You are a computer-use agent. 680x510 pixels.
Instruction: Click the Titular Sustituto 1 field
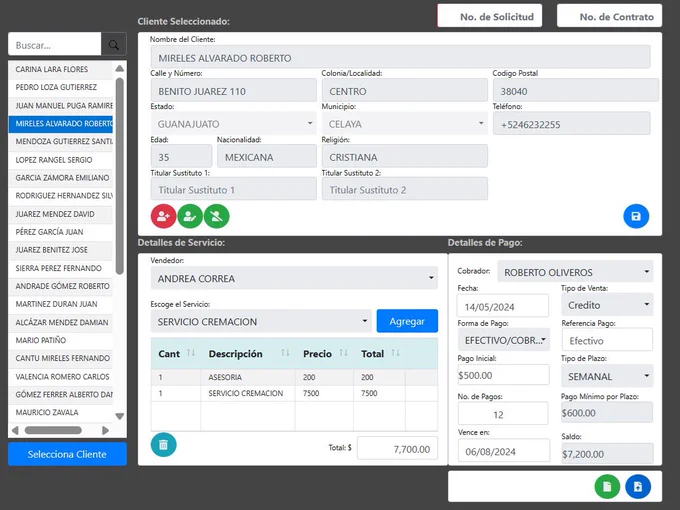(x=234, y=190)
